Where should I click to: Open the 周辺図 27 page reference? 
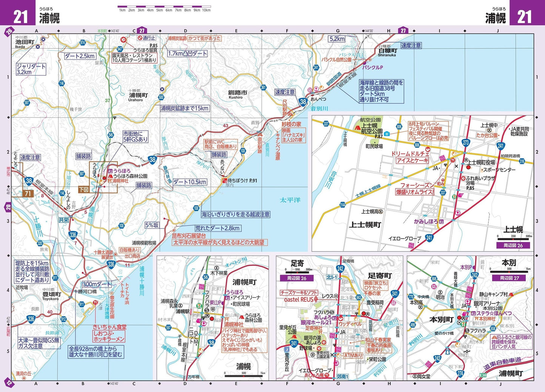[x=509, y=278]
